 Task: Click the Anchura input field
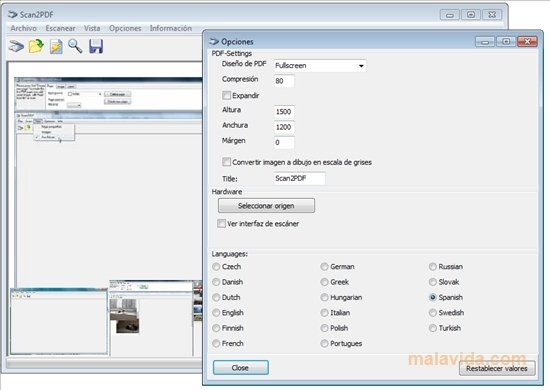point(284,127)
